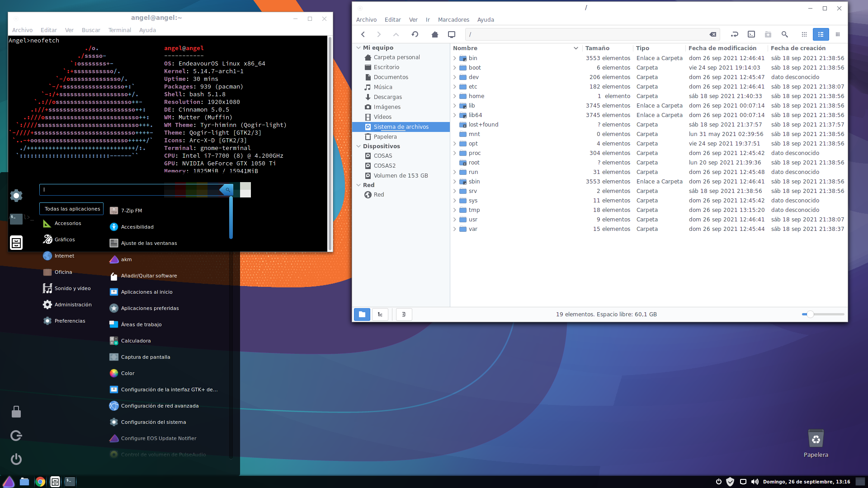Open the application menu launcher on the panel
Image resolution: width=868 pixels, height=488 pixels.
tap(9, 482)
